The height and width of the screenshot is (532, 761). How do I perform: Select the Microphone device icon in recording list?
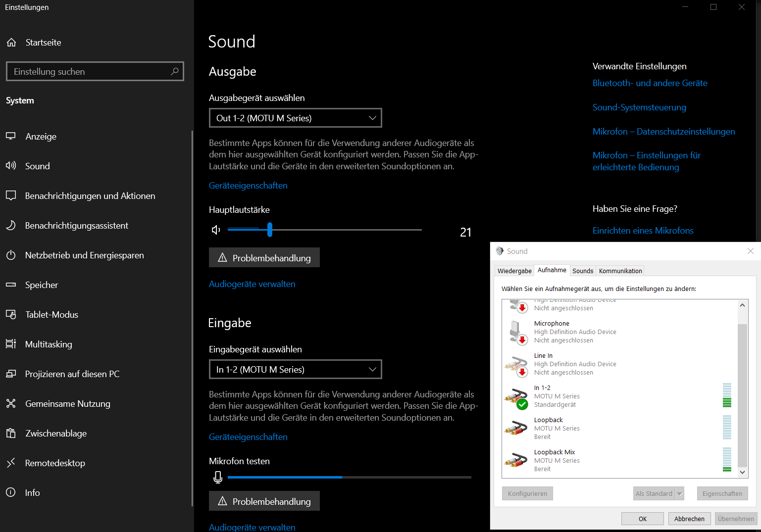click(x=517, y=333)
